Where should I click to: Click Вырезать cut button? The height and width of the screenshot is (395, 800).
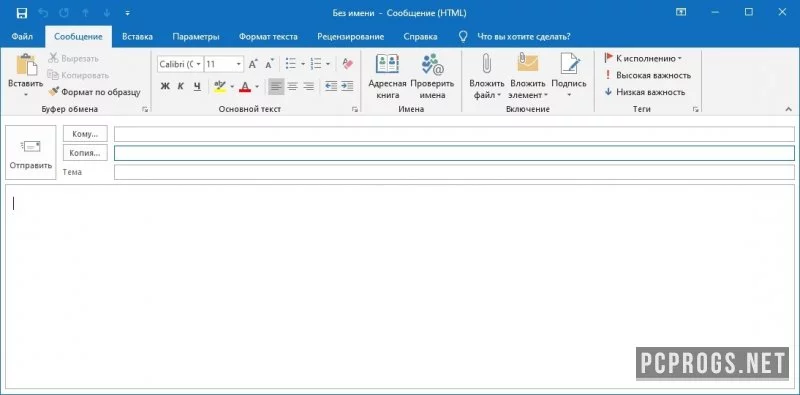[73, 59]
